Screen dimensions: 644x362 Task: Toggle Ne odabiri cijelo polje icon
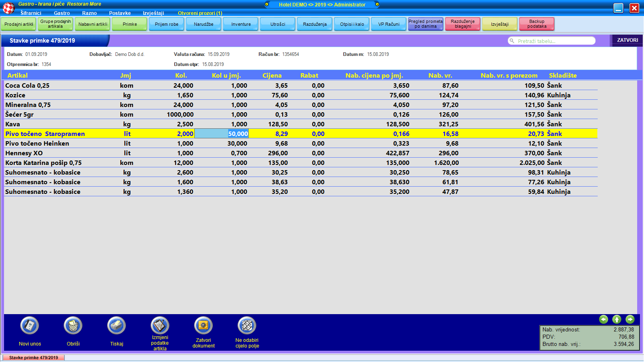[x=247, y=326]
